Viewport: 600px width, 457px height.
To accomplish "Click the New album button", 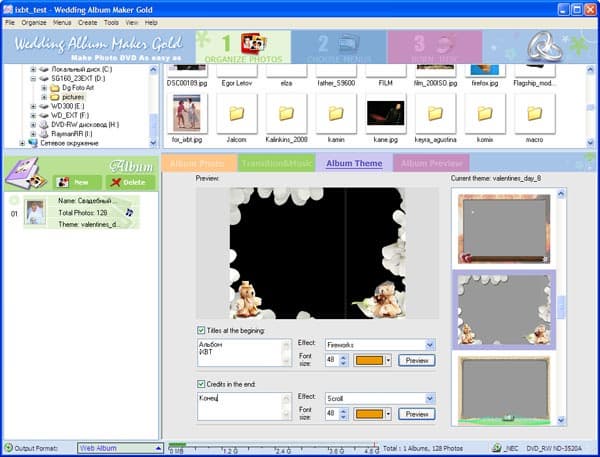I will pos(77,182).
